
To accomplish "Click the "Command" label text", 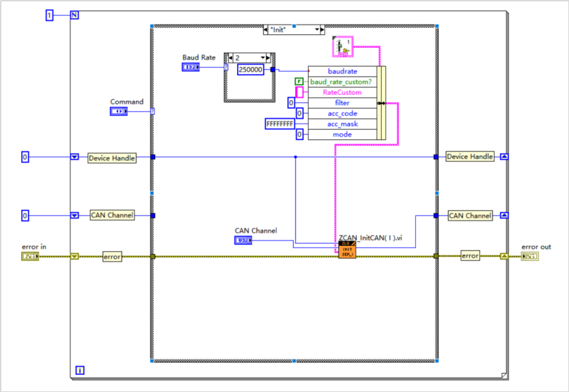I will click(126, 102).
